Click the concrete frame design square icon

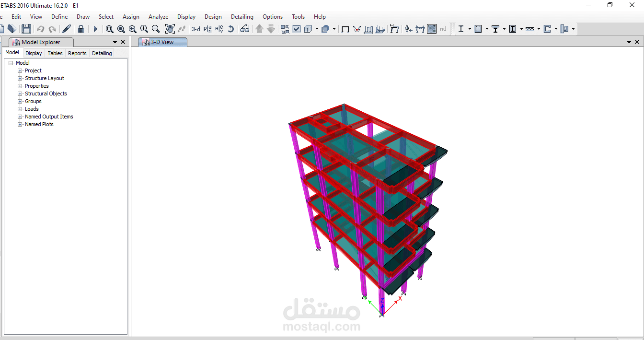tap(478, 29)
